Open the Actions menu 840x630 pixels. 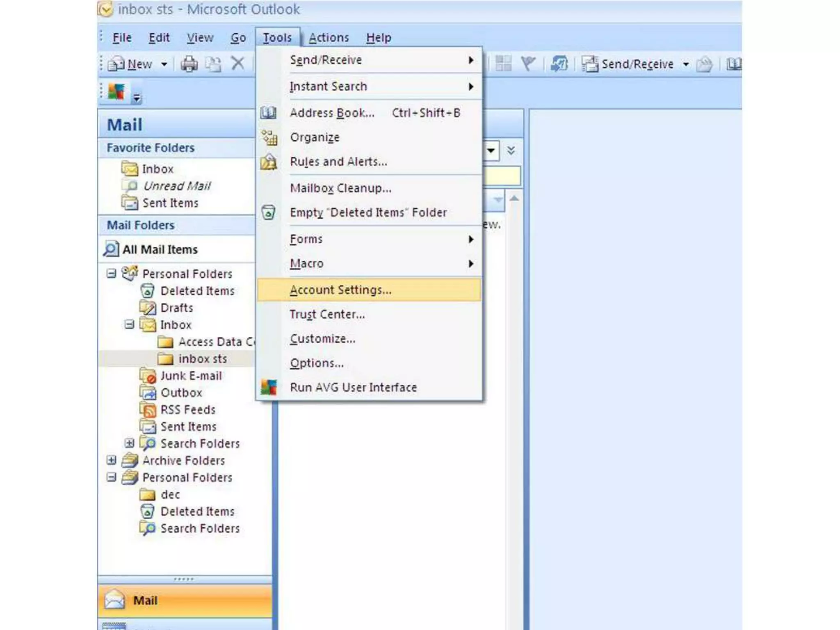[329, 38]
